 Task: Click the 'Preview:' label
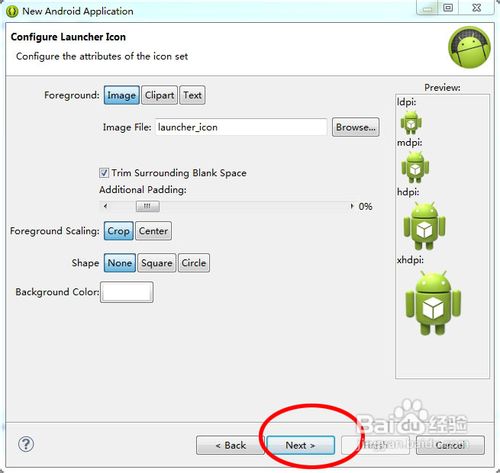tap(442, 88)
